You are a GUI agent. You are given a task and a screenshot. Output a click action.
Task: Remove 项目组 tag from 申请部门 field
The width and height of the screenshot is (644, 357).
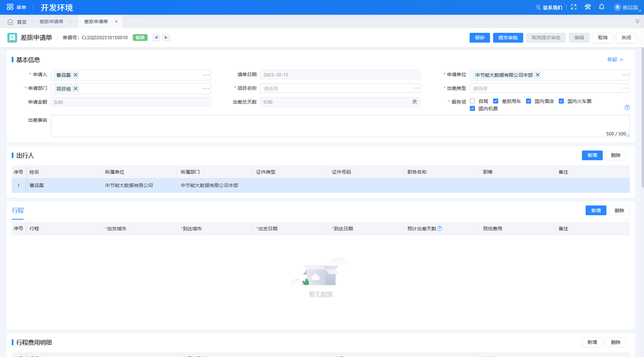pyautogui.click(x=76, y=88)
